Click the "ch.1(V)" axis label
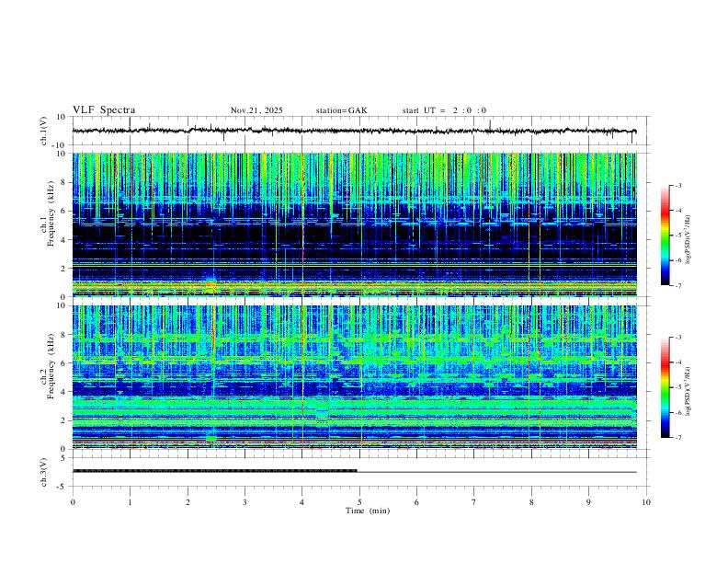 [x=44, y=131]
